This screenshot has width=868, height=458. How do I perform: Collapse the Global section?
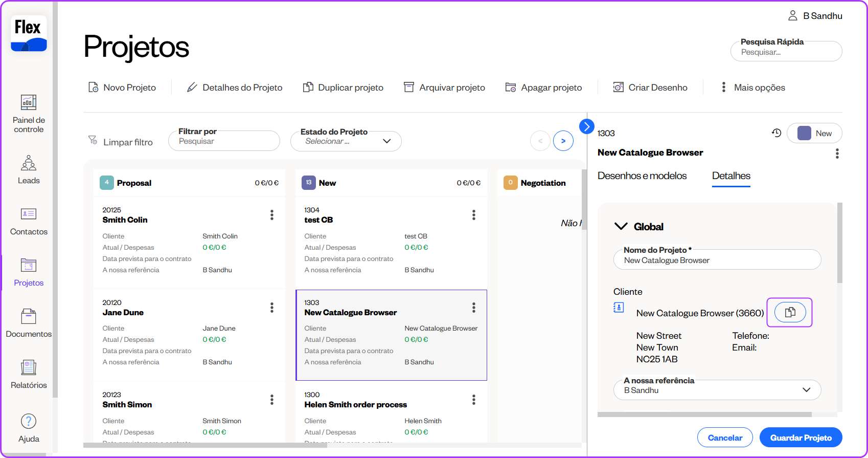tap(621, 227)
